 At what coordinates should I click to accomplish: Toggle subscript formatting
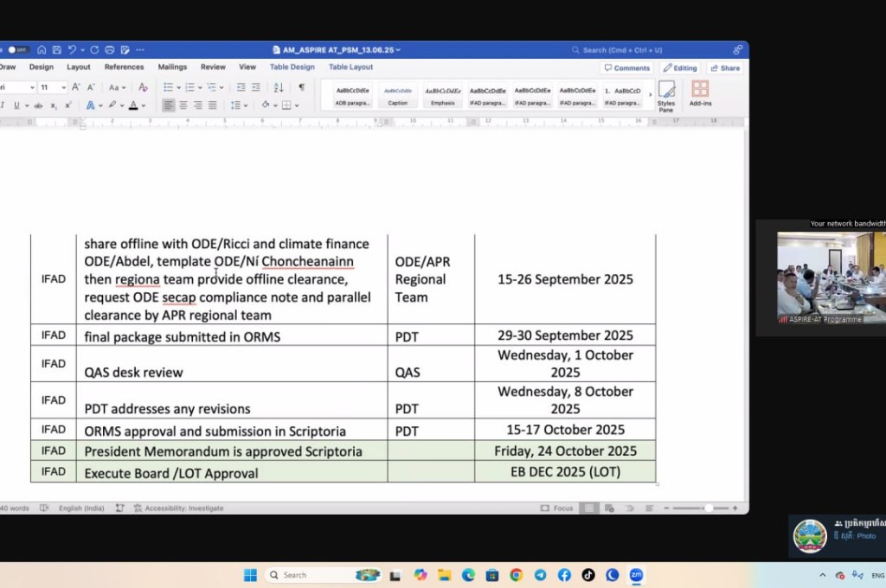coord(53,105)
